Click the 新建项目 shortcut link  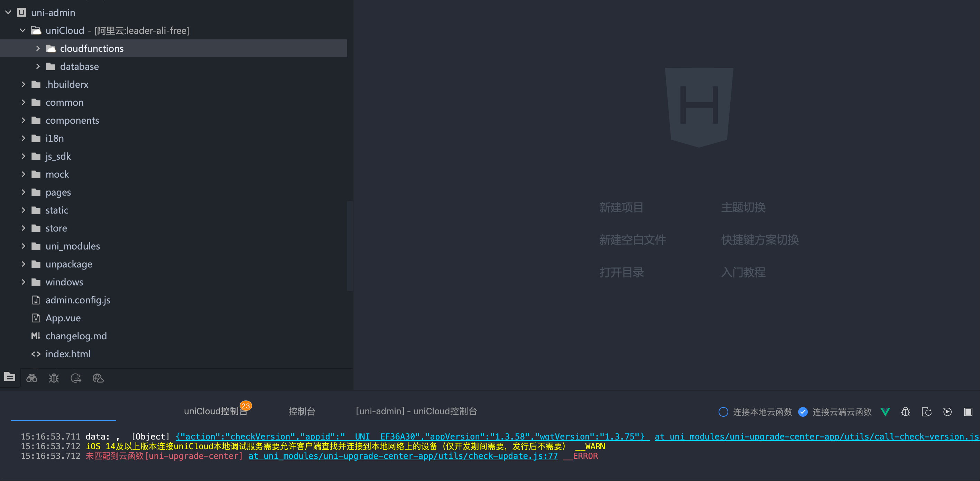621,207
